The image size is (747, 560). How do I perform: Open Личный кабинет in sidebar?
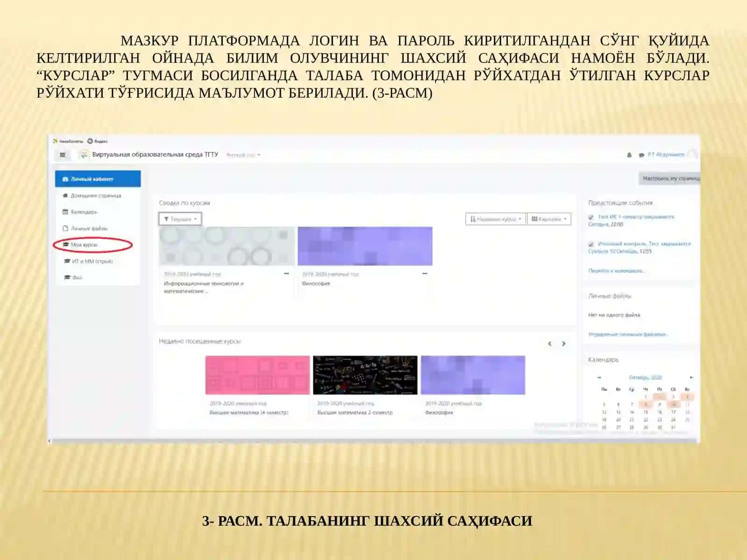(x=98, y=179)
